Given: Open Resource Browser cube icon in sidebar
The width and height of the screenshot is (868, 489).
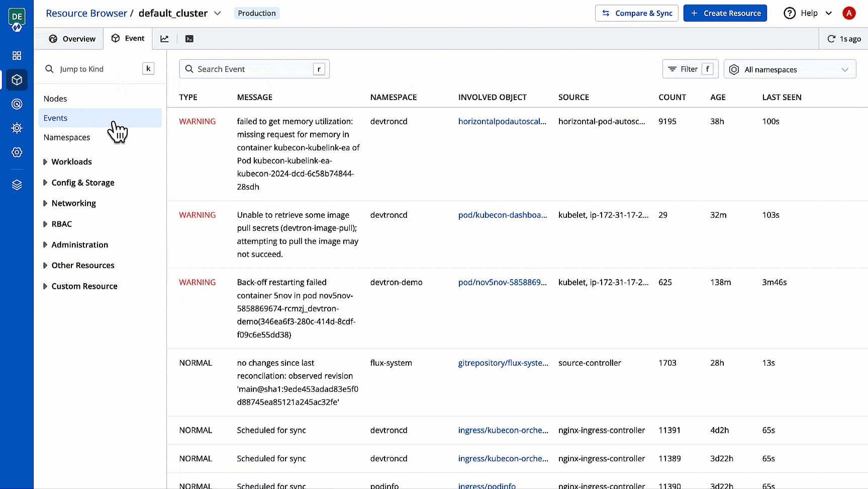Looking at the screenshot, I should 17,79.
